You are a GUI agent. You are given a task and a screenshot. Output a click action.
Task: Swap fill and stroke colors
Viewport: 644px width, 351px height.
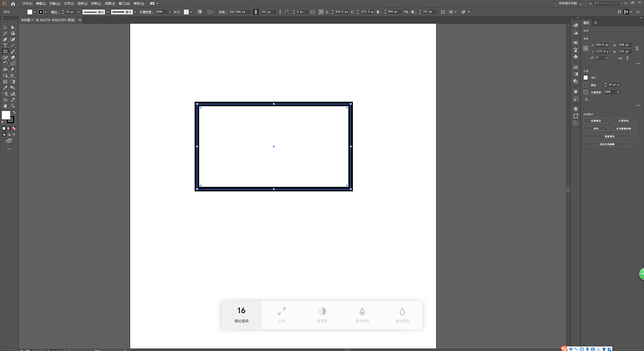(14, 112)
